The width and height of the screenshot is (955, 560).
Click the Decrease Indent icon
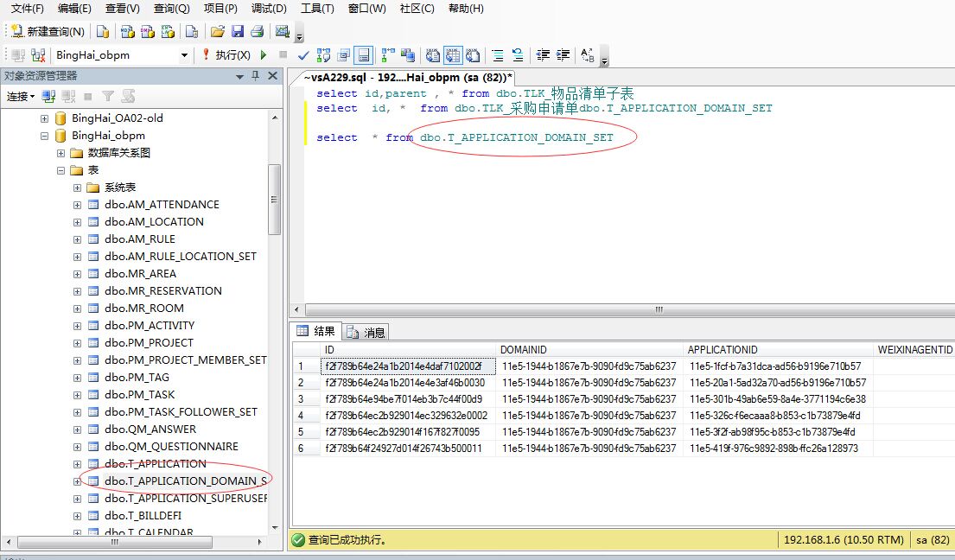coord(543,55)
